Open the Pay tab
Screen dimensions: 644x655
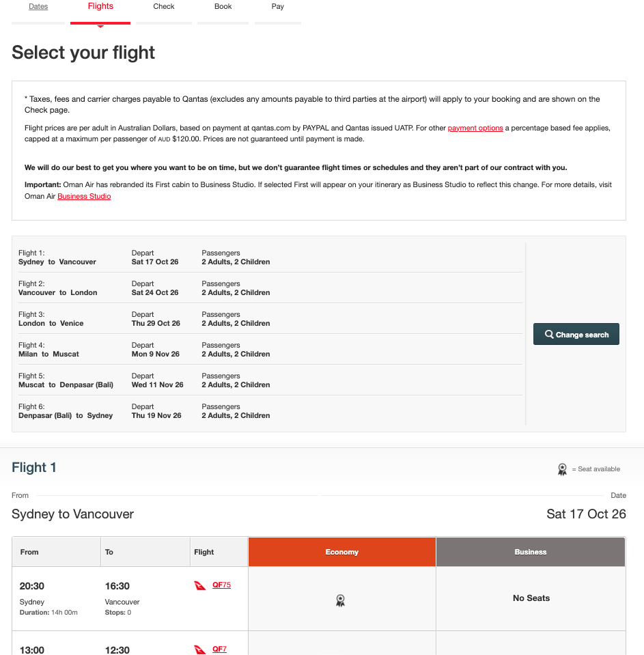pos(277,6)
